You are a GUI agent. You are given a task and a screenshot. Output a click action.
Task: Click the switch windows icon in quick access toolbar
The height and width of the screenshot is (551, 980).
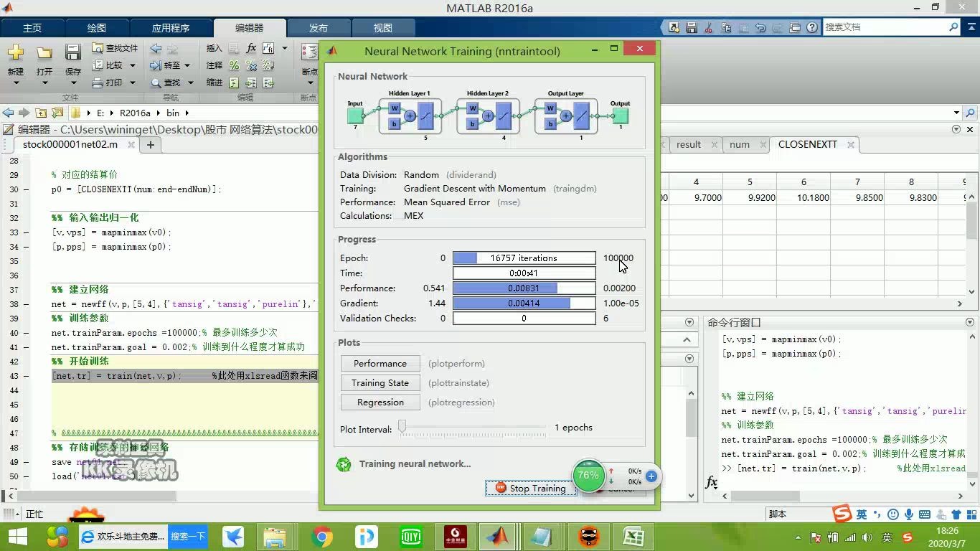tap(795, 27)
